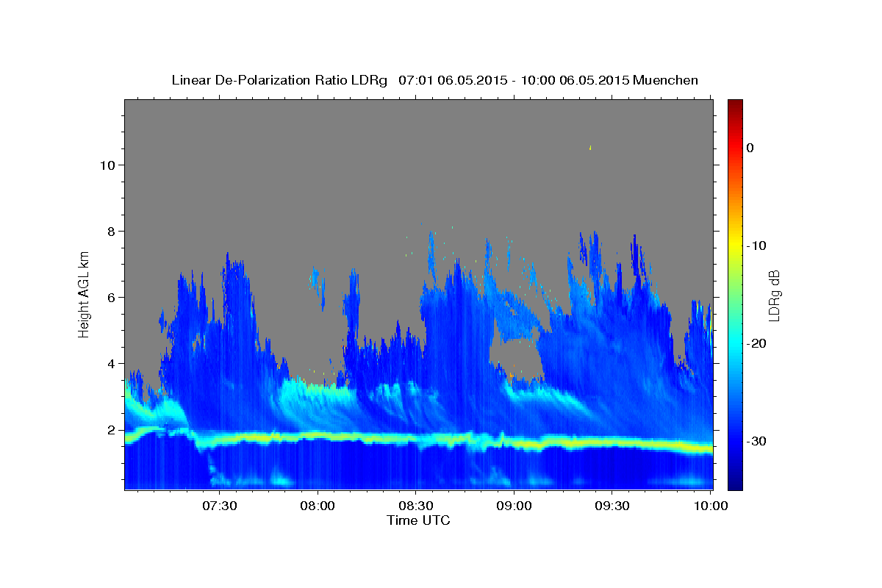Click the 'Time UTC' axis title

point(418,520)
